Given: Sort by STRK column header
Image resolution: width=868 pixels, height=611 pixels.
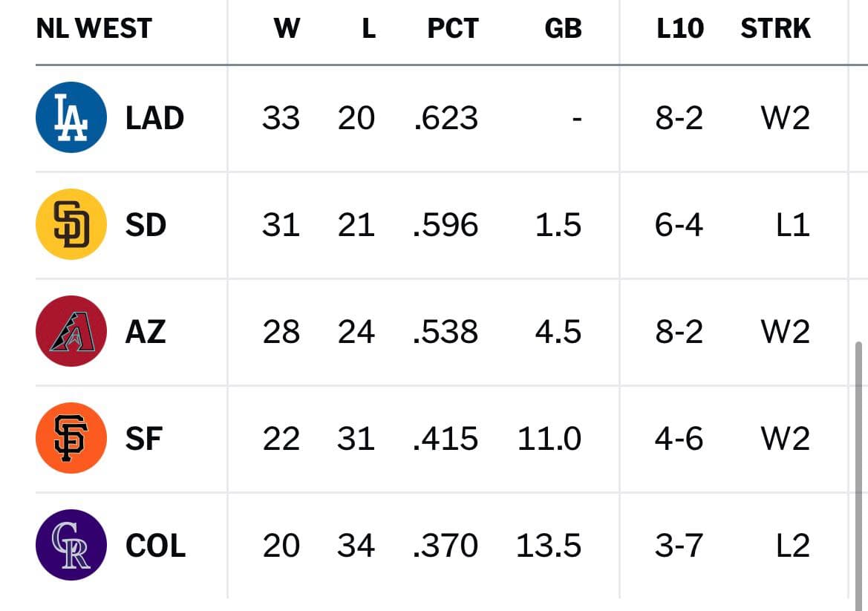Looking at the screenshot, I should [x=775, y=28].
